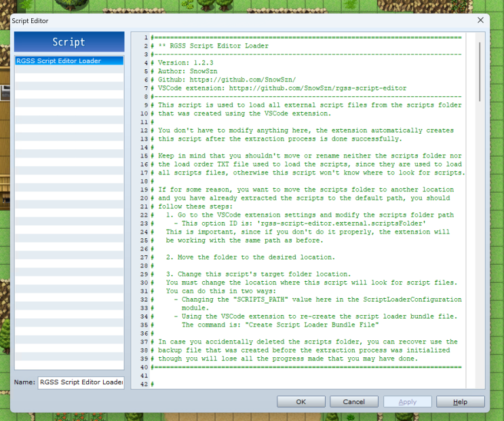
Task: Click the 'VSCode extension:' URL line
Action: point(279,88)
